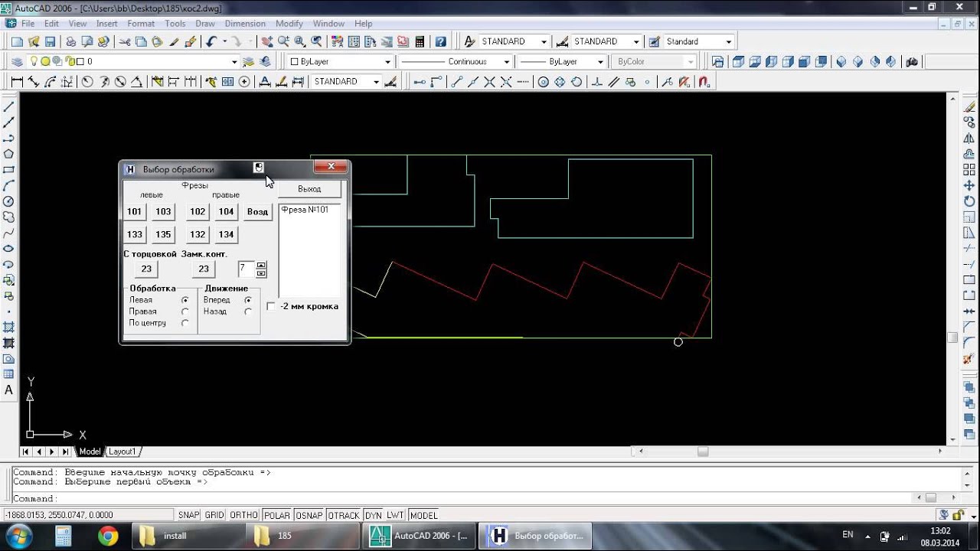Open the Windows Start menu
This screenshot has width=980, height=551.
point(18,536)
